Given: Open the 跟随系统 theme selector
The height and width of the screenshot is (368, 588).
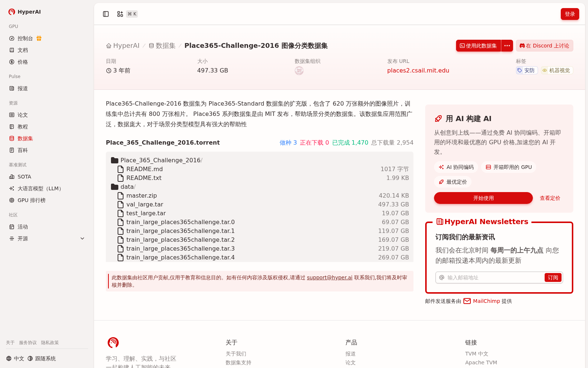Looking at the screenshot, I should click(42, 358).
